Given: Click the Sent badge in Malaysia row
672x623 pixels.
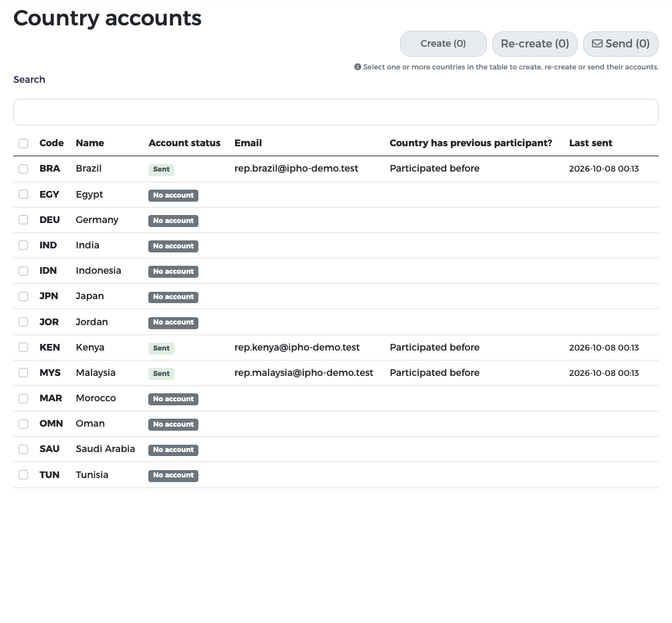Looking at the screenshot, I should 161,374.
